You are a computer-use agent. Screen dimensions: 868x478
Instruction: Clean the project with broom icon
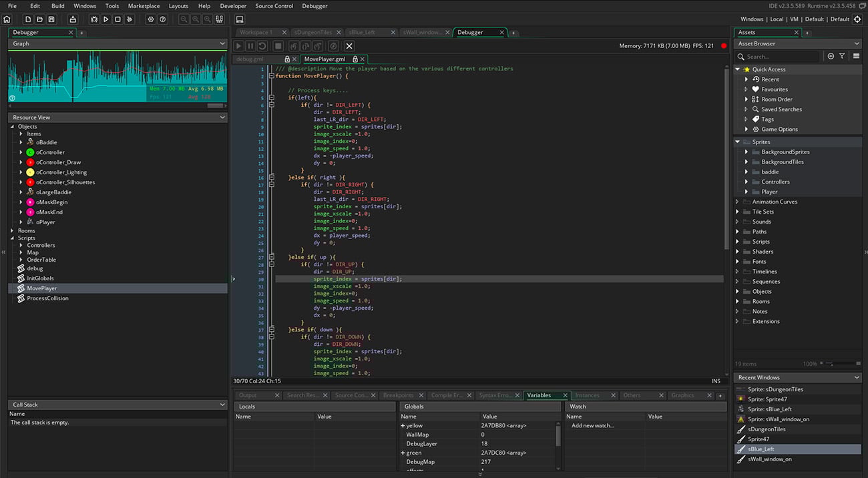coord(130,19)
